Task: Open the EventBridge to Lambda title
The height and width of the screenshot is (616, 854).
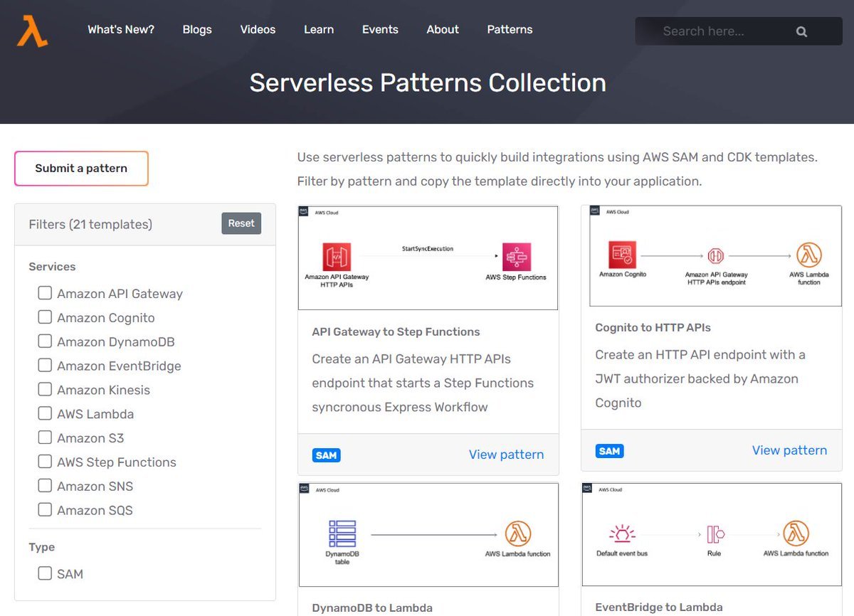Action: (659, 607)
